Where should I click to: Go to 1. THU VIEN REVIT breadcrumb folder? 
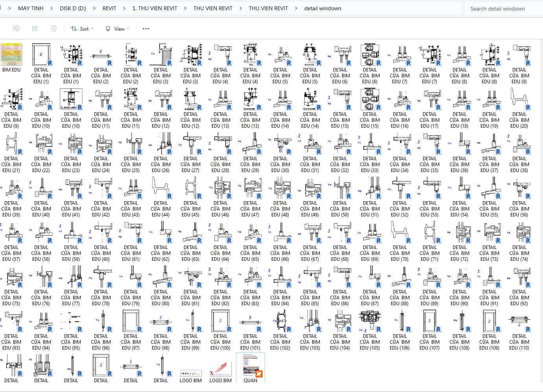(155, 8)
